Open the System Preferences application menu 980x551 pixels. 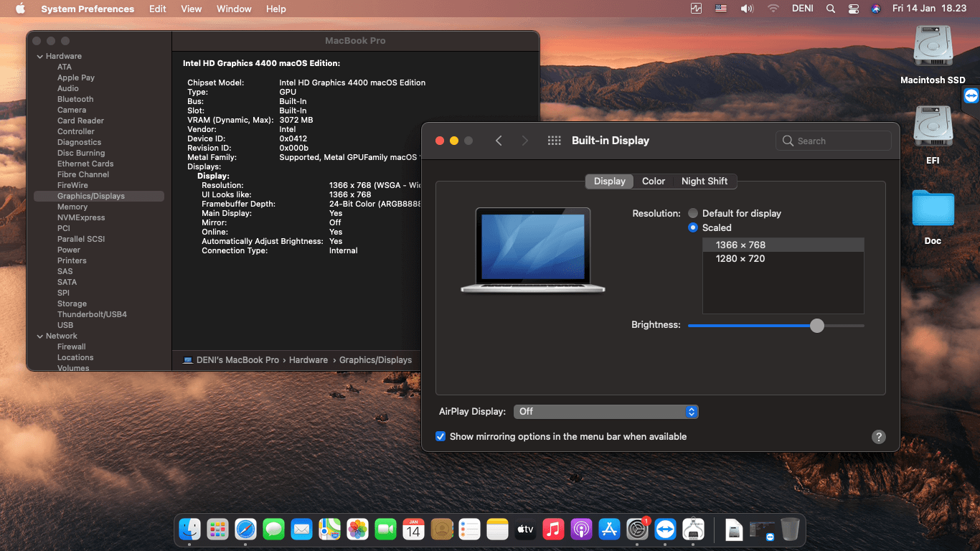click(88, 9)
